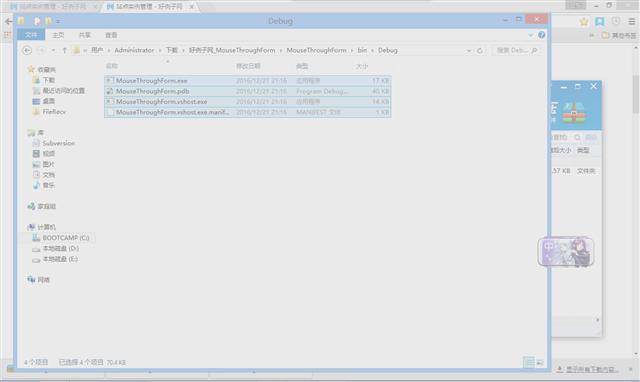Close the browser download bar

tap(631, 370)
